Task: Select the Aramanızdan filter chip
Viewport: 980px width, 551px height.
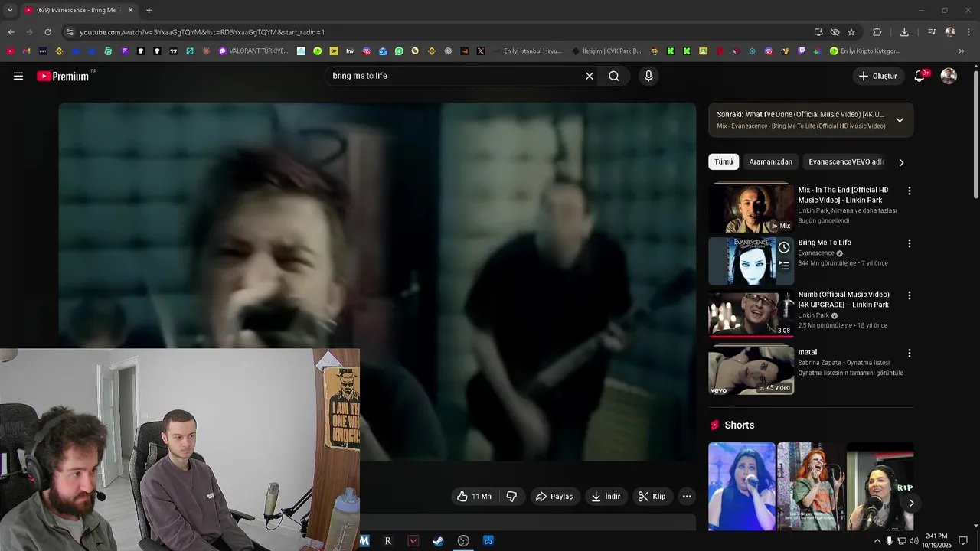Action: click(x=770, y=162)
